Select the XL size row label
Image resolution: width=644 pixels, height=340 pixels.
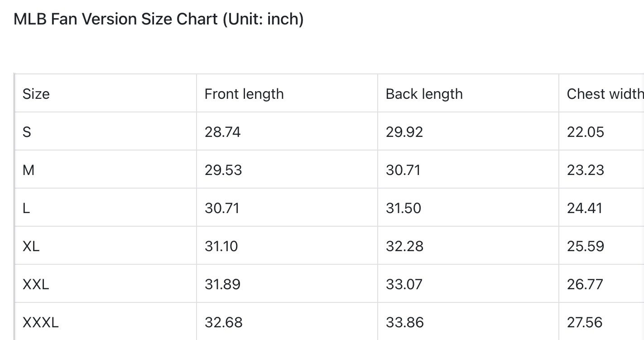[31, 246]
